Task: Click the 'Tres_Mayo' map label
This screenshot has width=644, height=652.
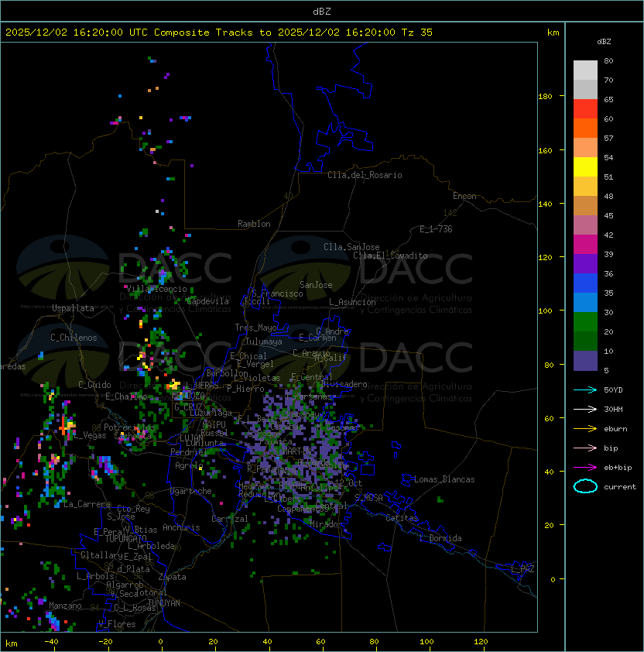Action: (255, 328)
